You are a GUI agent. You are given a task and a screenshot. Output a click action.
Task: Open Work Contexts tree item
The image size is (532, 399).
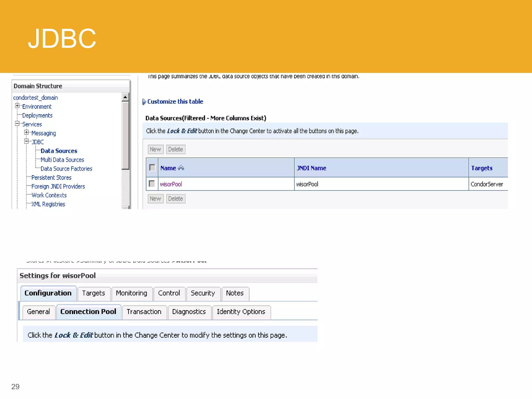pyautogui.click(x=49, y=195)
